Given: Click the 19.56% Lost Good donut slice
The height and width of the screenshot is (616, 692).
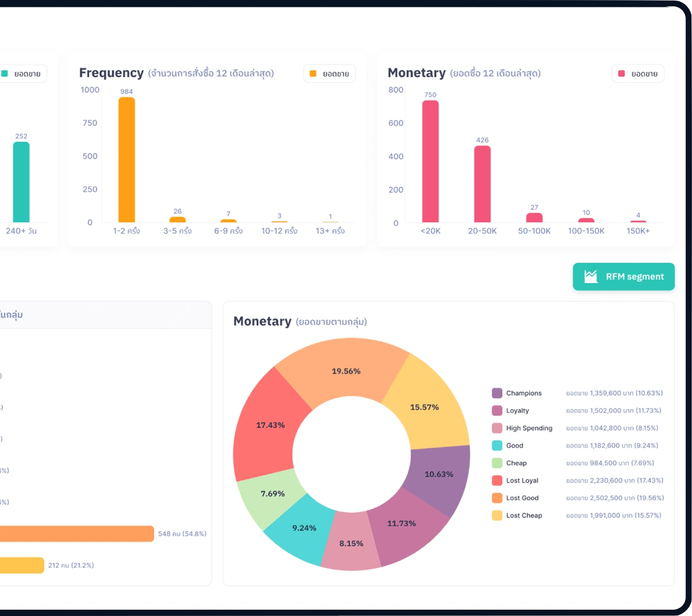Looking at the screenshot, I should pyautogui.click(x=346, y=371).
